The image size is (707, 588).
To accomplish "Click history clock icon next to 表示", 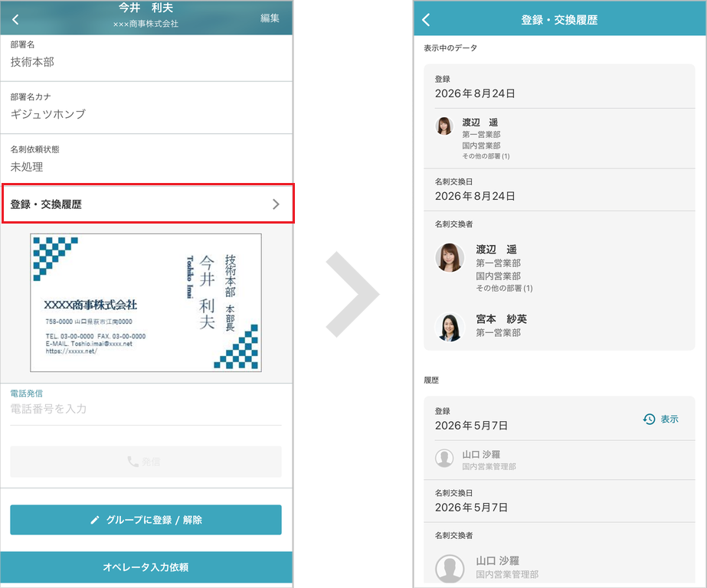I will pyautogui.click(x=649, y=419).
